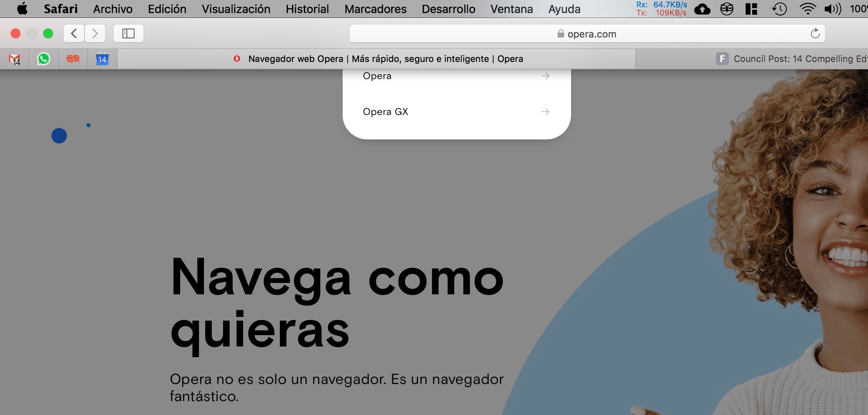Open the WhatsApp pinned tab
The image size is (868, 415).
(x=43, y=59)
